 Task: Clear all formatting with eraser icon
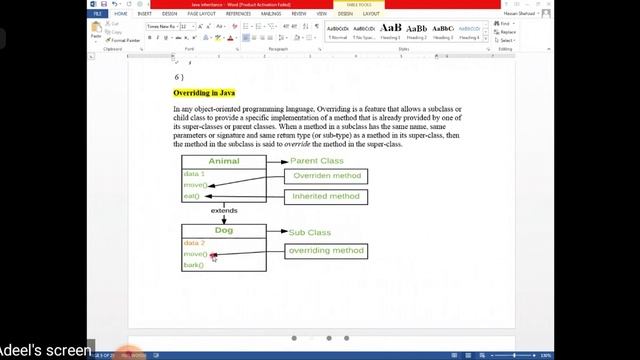[x=235, y=27]
